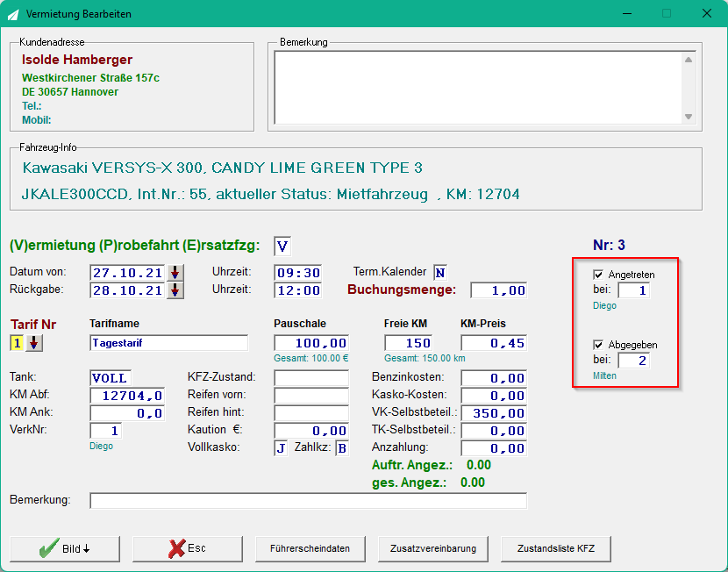This screenshot has width=728, height=572.
Task: Click the V rental type field
Action: 282,246
